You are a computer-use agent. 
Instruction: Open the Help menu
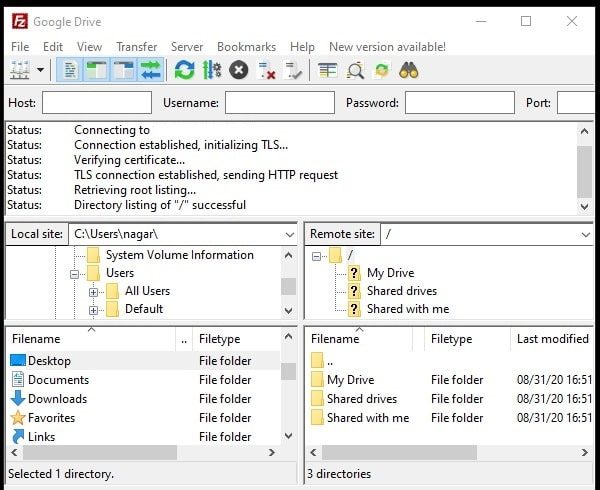click(302, 47)
